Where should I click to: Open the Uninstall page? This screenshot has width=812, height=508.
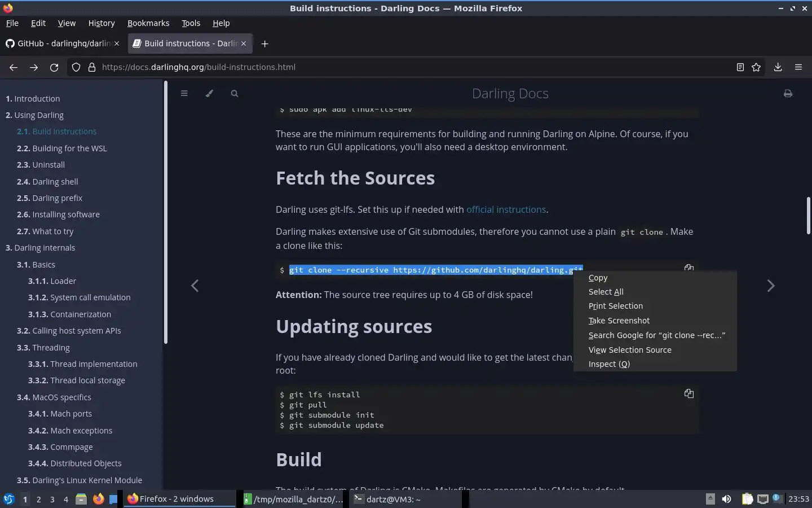[41, 165]
